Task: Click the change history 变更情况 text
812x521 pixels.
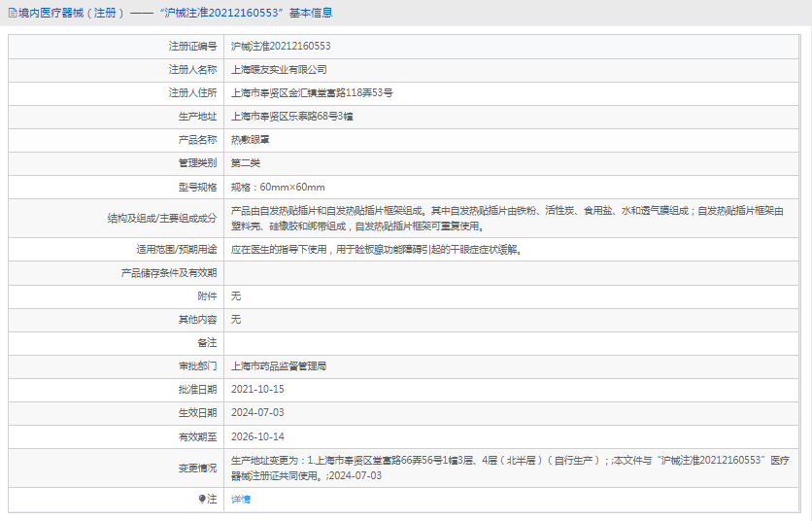Action: tap(505, 468)
